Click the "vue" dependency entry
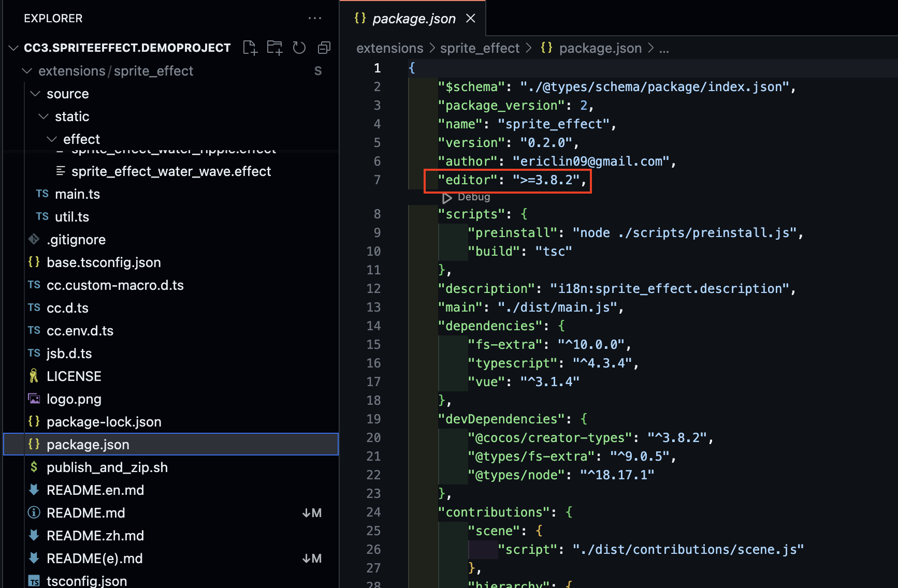The image size is (898, 588). coord(524,381)
